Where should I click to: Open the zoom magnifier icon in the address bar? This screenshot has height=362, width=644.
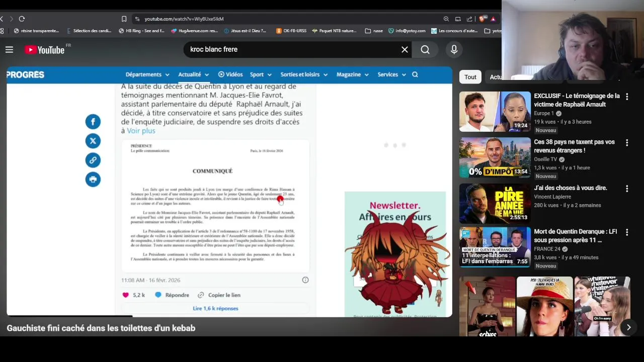[446, 19]
